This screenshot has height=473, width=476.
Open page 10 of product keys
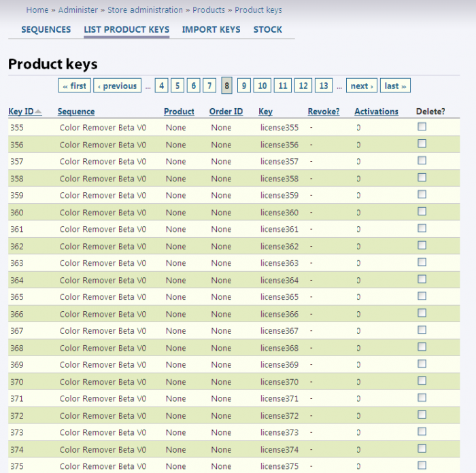[262, 86]
